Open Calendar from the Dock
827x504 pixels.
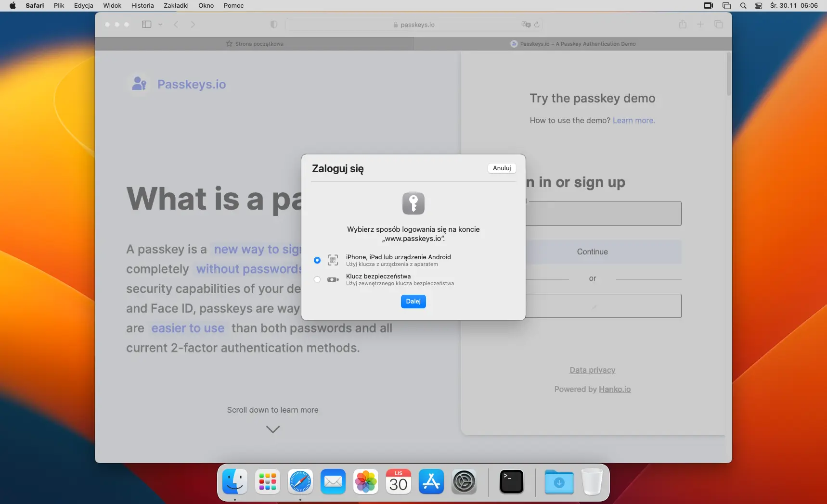tap(399, 481)
